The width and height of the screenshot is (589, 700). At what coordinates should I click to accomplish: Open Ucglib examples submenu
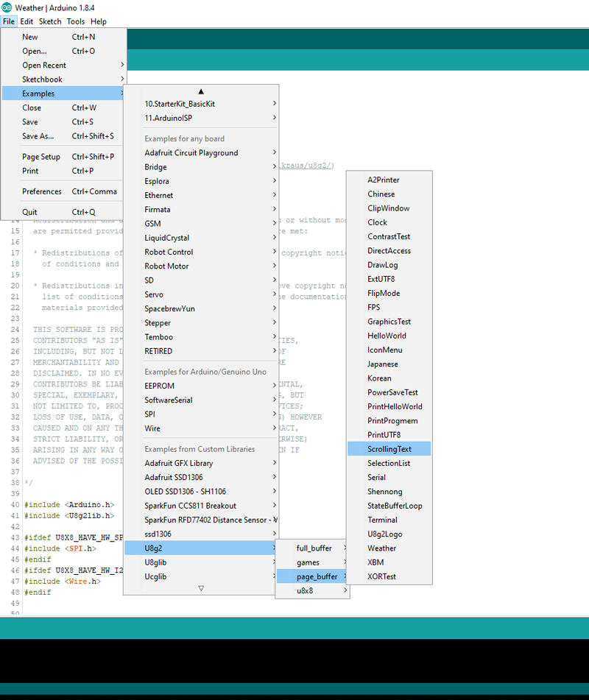pos(201,576)
